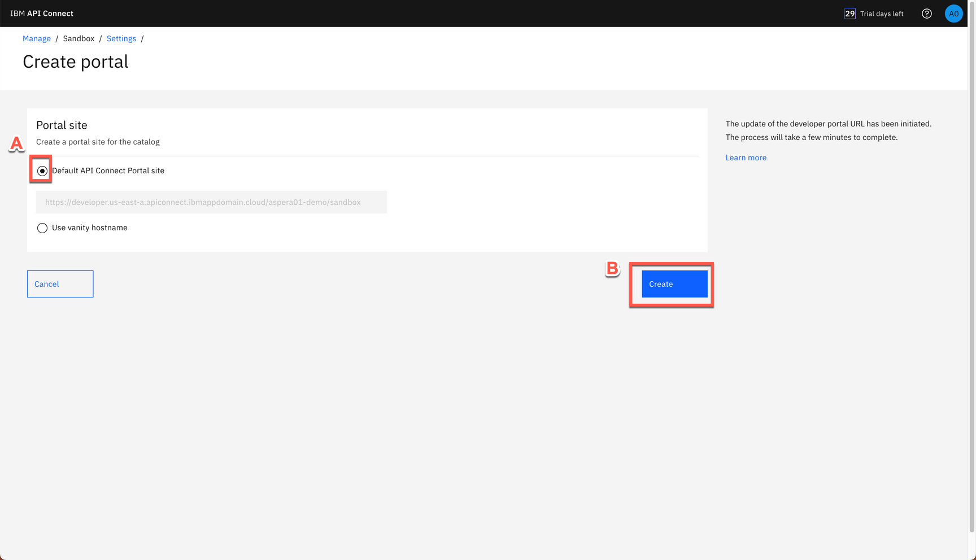Select Default API Connect Portal site radio button

42,171
